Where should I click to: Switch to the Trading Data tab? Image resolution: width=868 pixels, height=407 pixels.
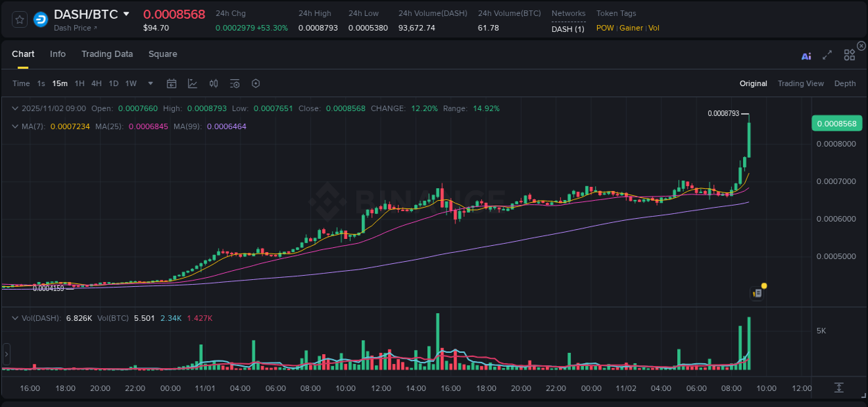(x=107, y=54)
